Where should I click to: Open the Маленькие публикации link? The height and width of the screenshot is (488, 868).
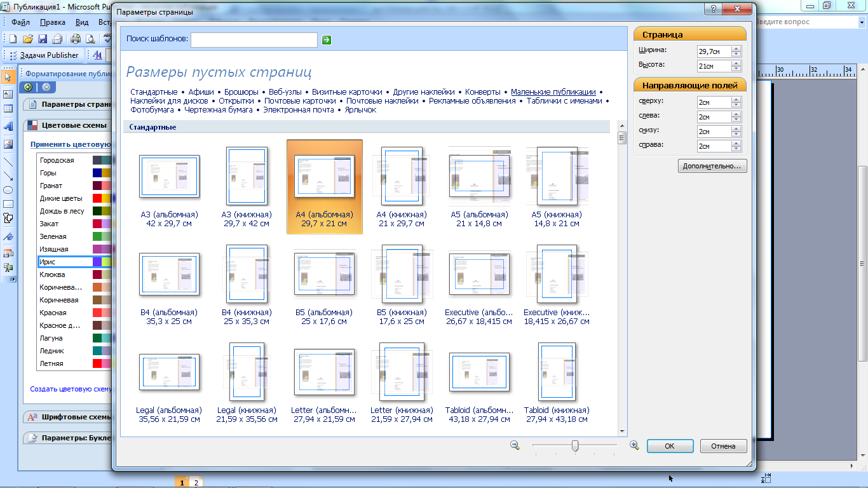(x=553, y=91)
